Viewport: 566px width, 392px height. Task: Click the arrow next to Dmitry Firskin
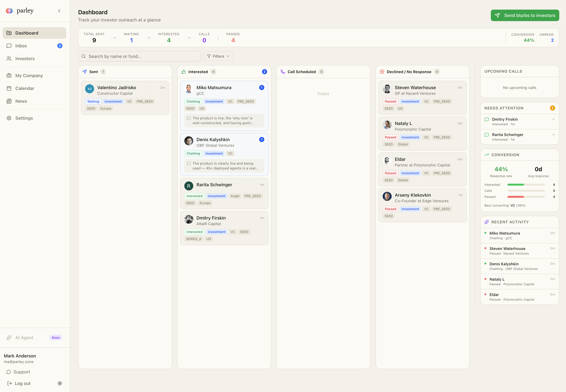553,119
